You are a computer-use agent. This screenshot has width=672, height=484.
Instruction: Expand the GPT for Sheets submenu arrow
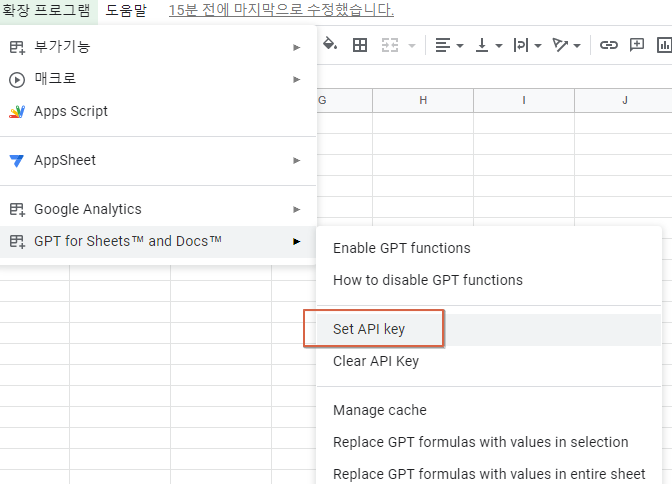pyautogui.click(x=296, y=241)
